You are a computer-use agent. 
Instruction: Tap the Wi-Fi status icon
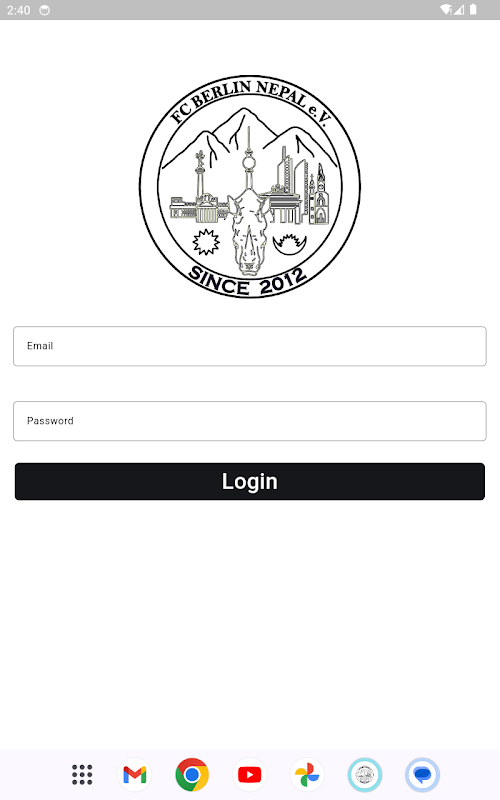click(x=446, y=10)
